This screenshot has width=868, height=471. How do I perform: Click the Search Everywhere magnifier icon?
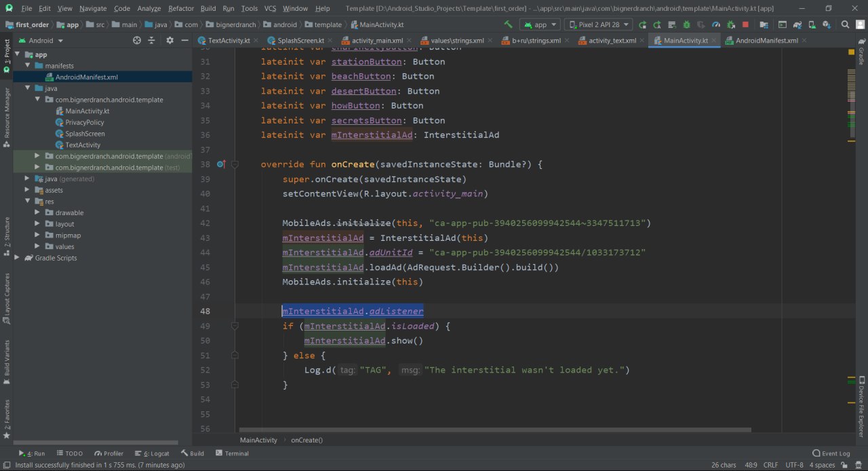tap(845, 24)
